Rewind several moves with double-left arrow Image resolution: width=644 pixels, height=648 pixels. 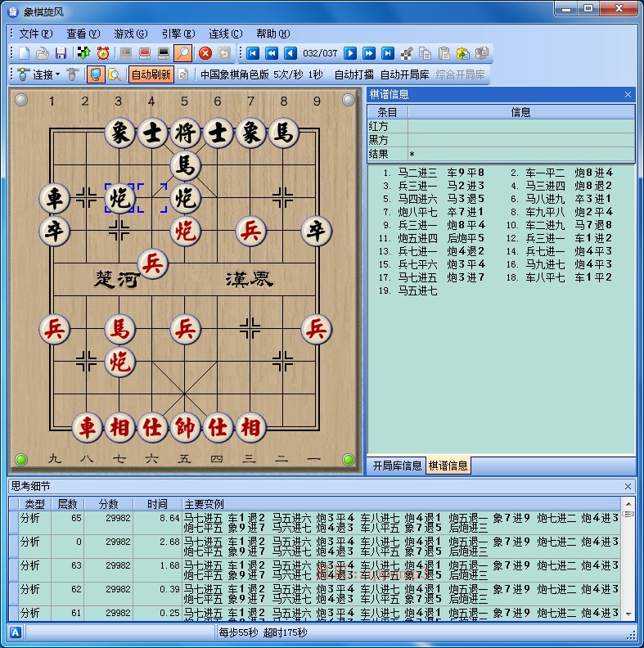272,53
